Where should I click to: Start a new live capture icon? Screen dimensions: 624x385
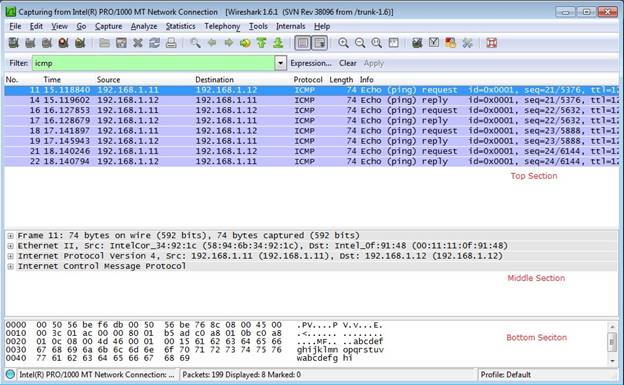47,43
